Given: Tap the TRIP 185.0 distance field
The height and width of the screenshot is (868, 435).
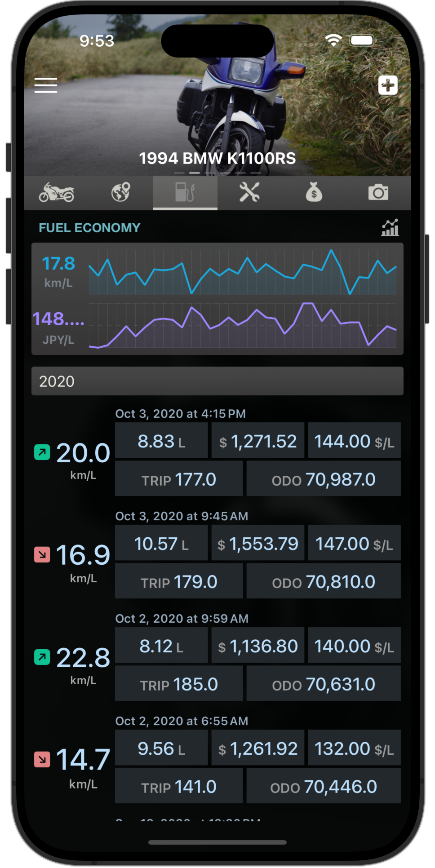Looking at the screenshot, I should click(179, 684).
